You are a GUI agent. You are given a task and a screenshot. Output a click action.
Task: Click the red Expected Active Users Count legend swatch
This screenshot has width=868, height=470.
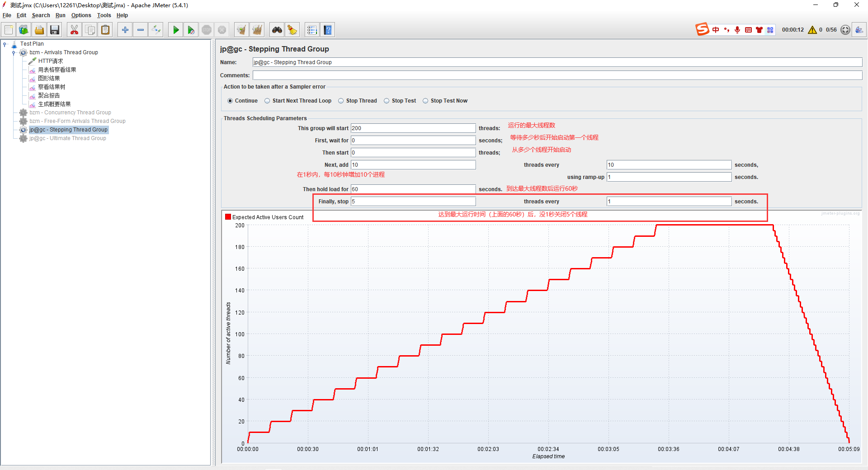[228, 217]
